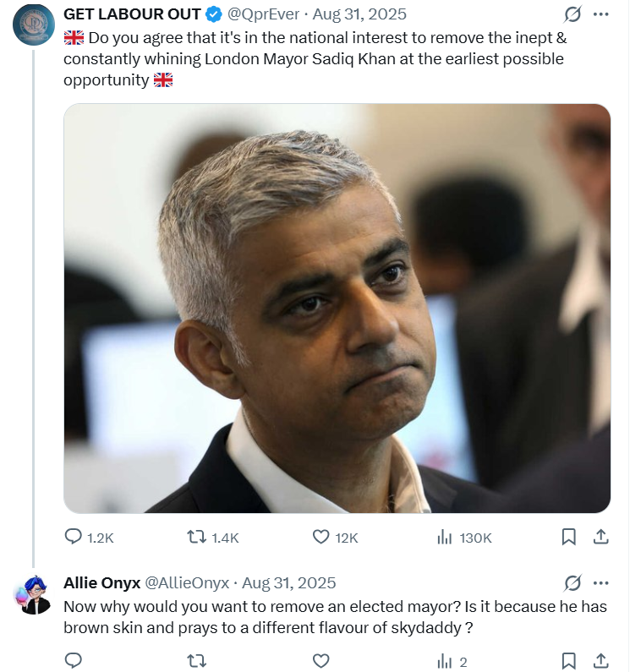This screenshot has height=672, width=630.
Task: Share the GET LABOUR OUT post
Action: coord(600,537)
